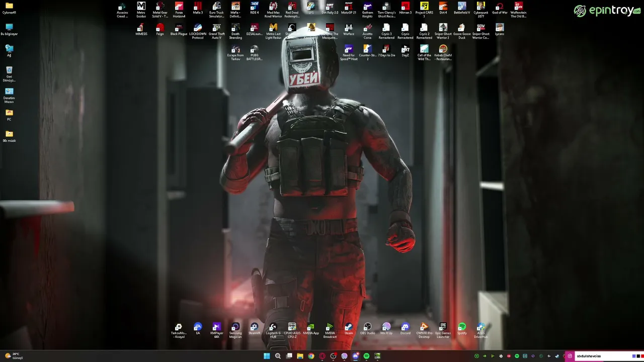The width and height of the screenshot is (644, 362).
Task: Select the Mix It Up shortcut
Action: [386, 329]
